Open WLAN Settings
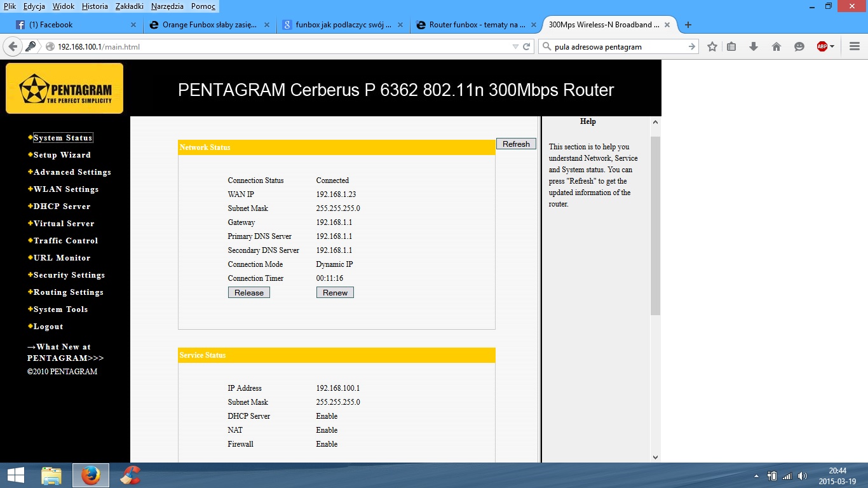The image size is (868, 488). [66, 189]
